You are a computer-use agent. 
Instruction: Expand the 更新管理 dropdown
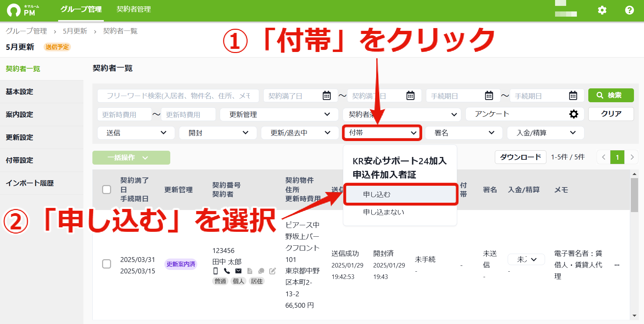pos(279,114)
